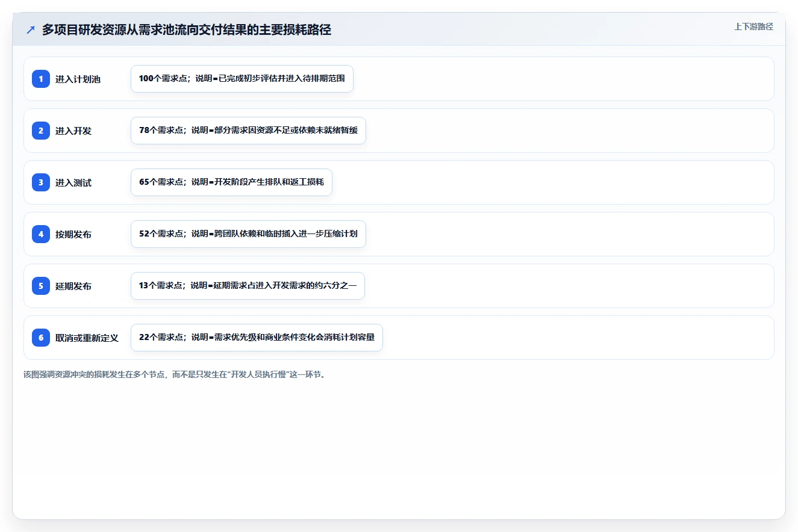Select step badge 6 for 取消或重新定义
Image resolution: width=798 pixels, height=532 pixels.
(x=41, y=338)
